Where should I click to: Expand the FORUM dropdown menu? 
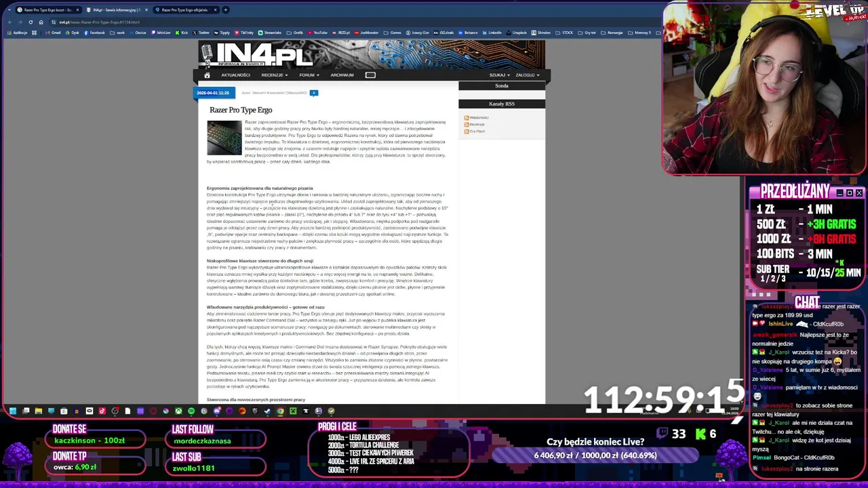(309, 75)
